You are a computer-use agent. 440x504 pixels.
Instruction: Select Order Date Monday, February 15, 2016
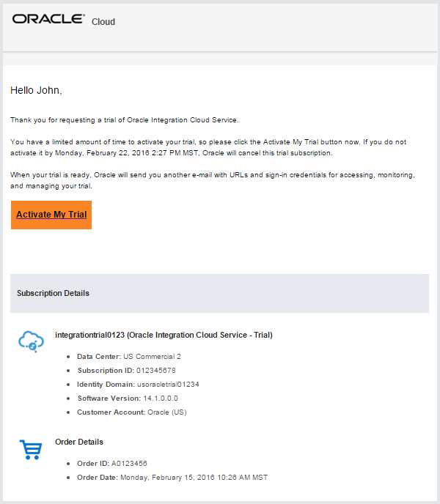click(x=167, y=478)
